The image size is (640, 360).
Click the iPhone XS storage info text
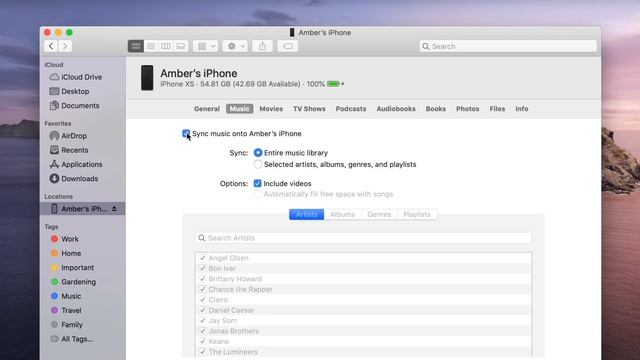[242, 84]
